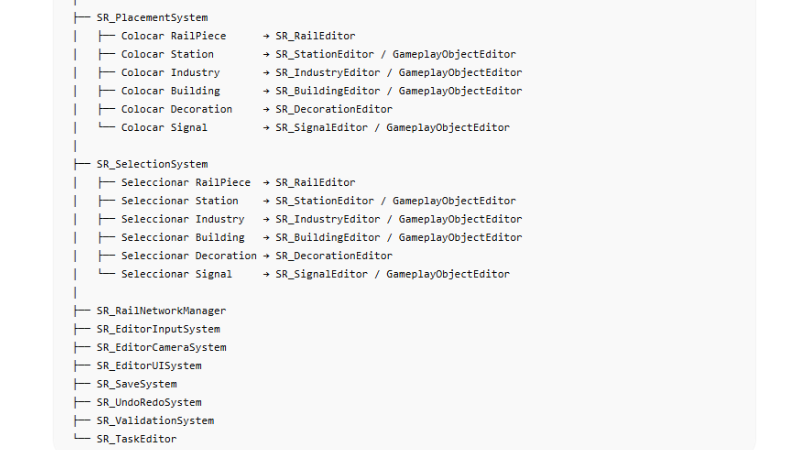Click the SR_UndoRedoSystem node
The width and height of the screenshot is (800, 450).
click(149, 403)
